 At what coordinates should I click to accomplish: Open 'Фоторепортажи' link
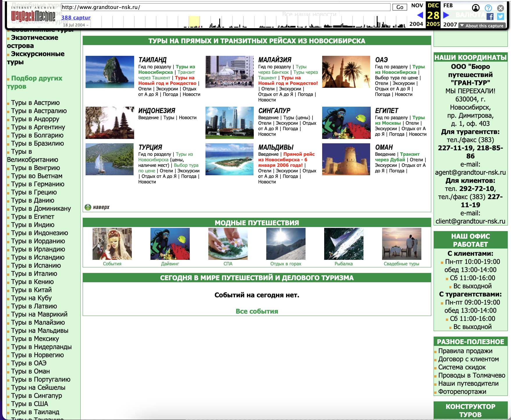coord(462,392)
